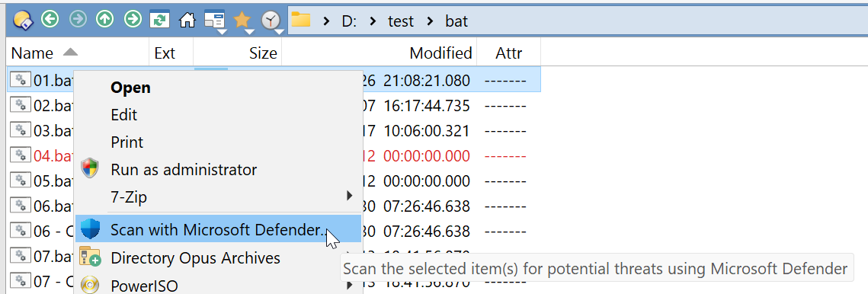Go up to the parent folder

pos(104,20)
